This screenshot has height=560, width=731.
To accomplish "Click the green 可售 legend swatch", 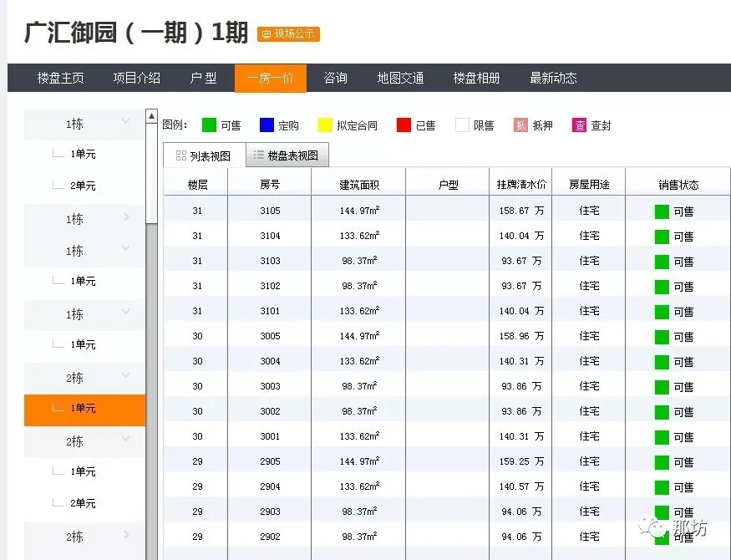I will tap(209, 125).
